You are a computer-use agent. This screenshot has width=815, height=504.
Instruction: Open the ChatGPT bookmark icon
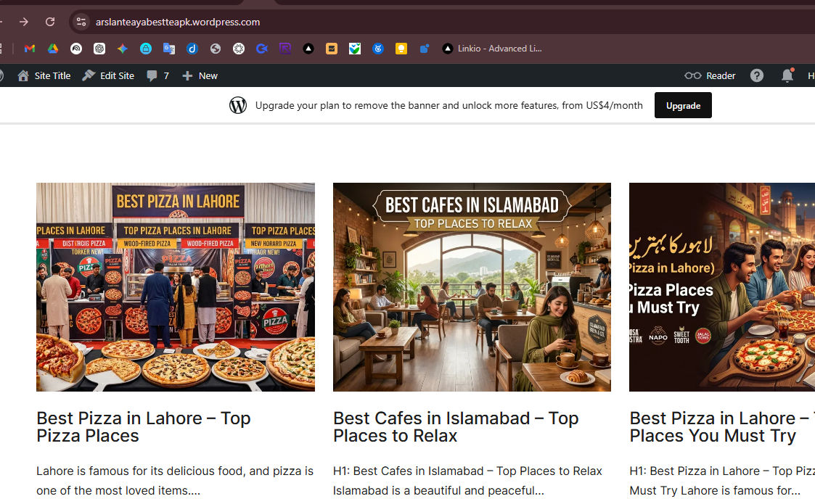click(99, 49)
